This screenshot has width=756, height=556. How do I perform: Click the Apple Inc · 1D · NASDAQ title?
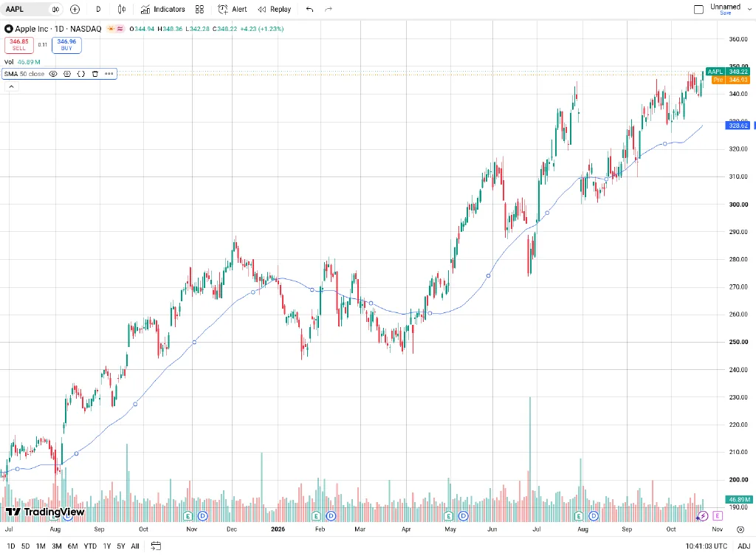pos(58,29)
